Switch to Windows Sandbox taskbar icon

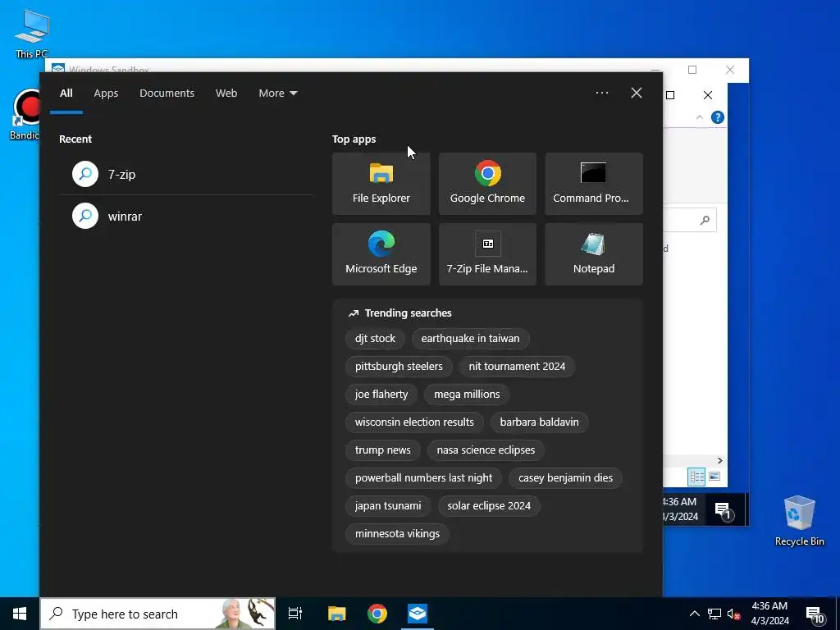[x=418, y=614]
